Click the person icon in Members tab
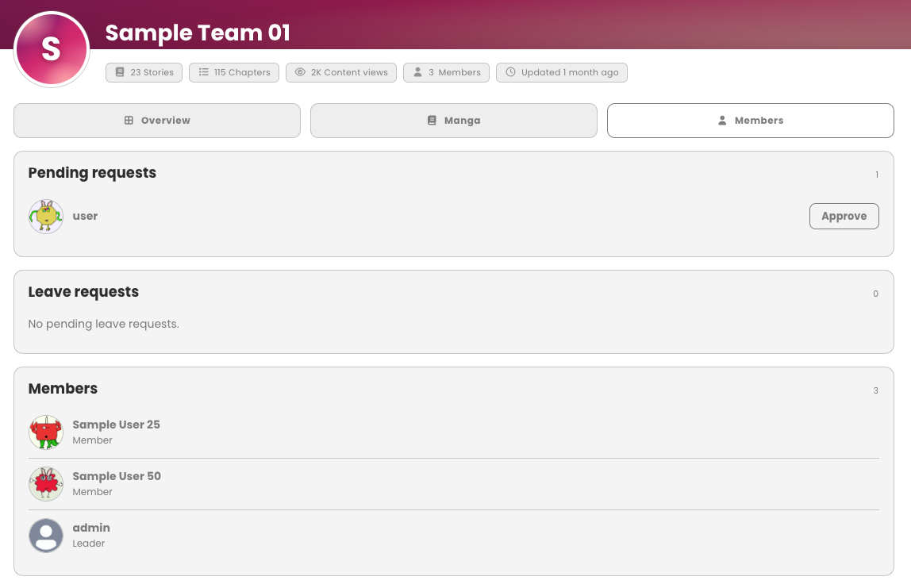The height and width of the screenshot is (588, 911). point(722,121)
